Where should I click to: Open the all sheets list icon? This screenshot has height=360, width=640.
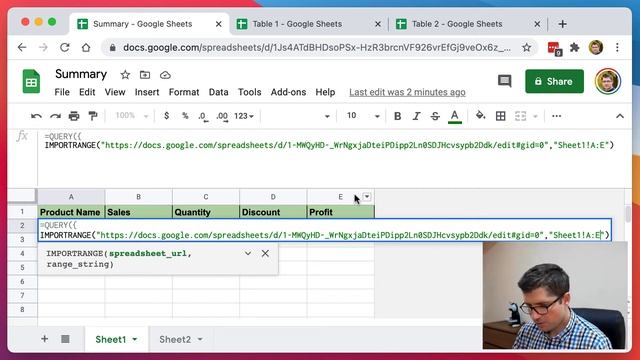click(x=65, y=339)
